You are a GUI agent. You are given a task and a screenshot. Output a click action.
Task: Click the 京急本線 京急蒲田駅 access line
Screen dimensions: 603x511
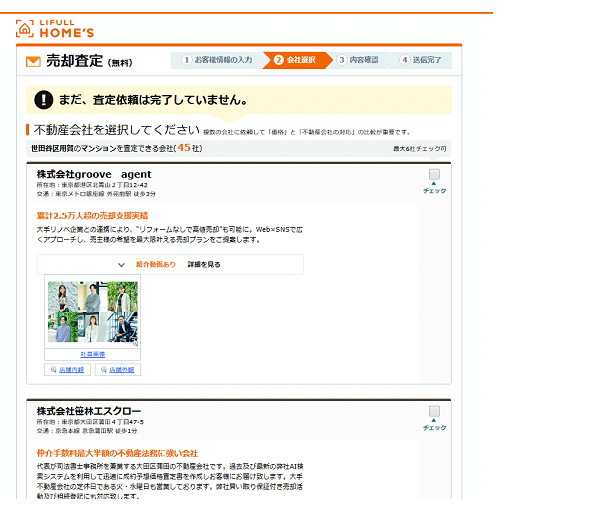(87, 431)
